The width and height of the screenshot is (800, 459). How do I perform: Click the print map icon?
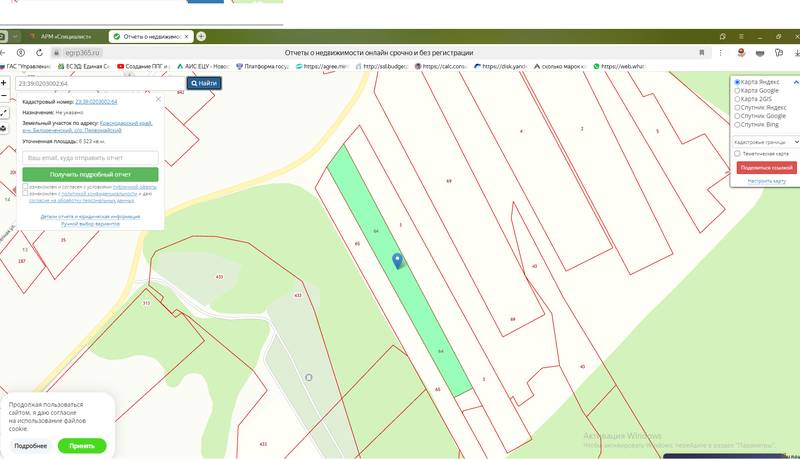4,128
